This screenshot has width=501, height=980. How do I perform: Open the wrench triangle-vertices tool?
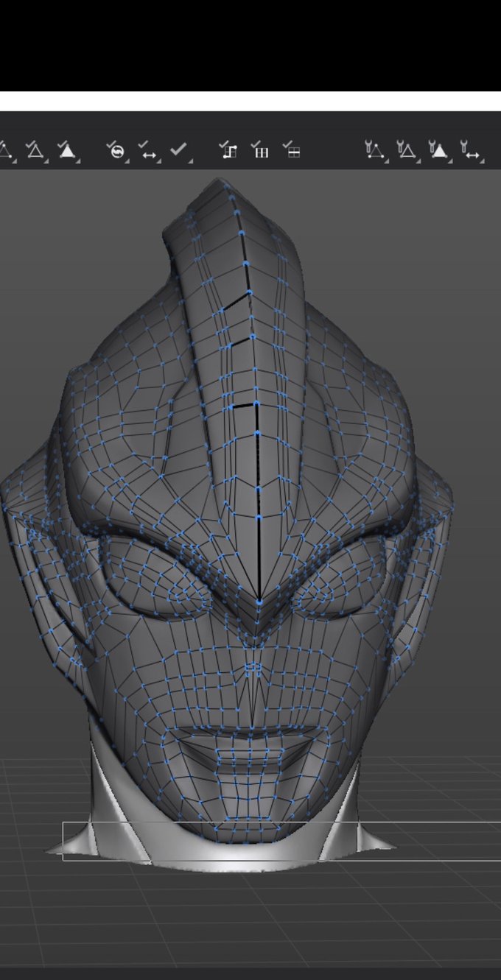[x=376, y=150]
